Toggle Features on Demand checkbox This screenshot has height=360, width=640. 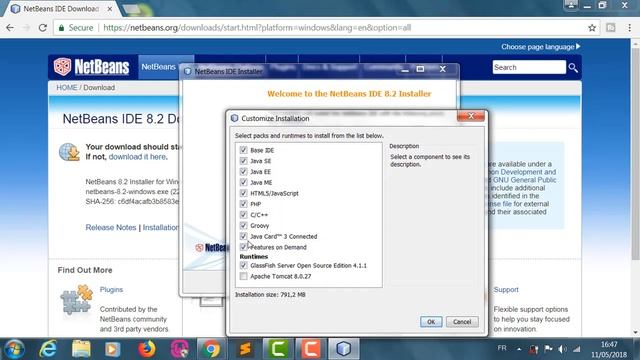tap(244, 247)
